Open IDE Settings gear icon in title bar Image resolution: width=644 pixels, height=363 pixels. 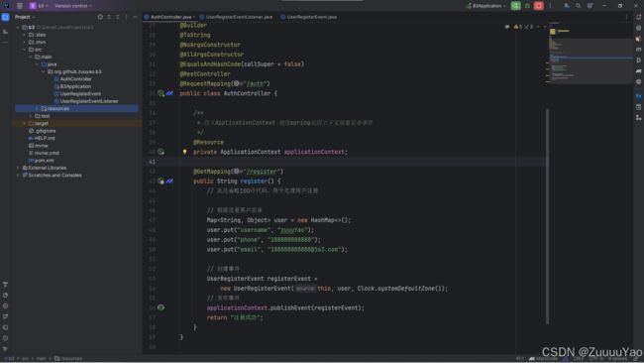590,6
